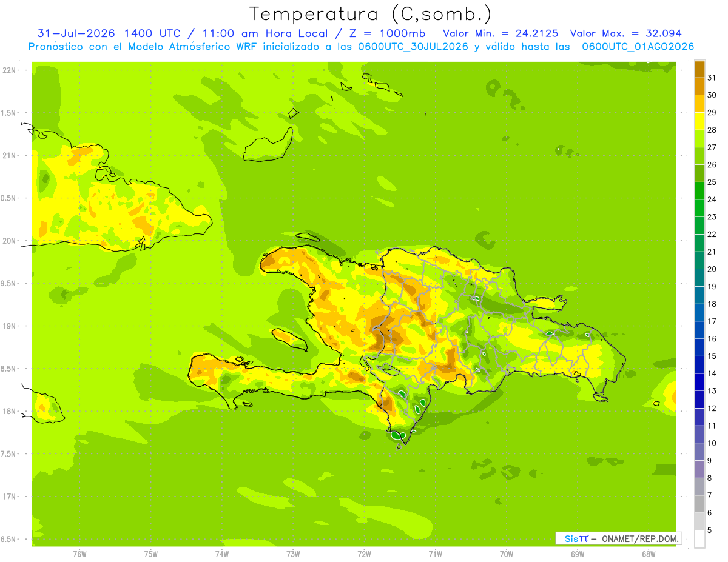Select the 'Valor Min. = 24.2125' value

click(x=500, y=33)
